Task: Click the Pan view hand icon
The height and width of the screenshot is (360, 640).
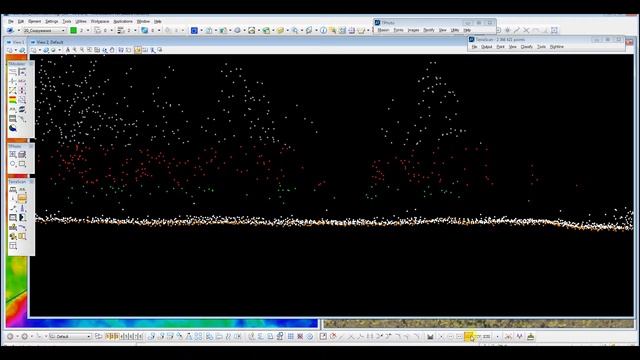Action: pyautogui.click(x=112, y=50)
